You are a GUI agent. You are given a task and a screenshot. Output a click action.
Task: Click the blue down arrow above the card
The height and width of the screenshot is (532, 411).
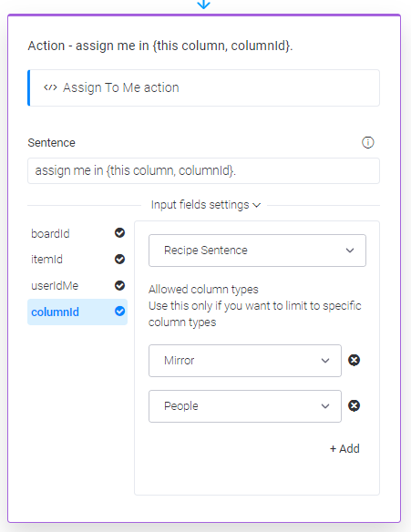tap(203, 4)
